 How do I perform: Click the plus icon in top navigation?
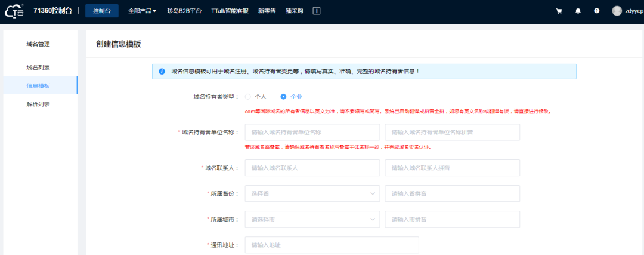[317, 11]
